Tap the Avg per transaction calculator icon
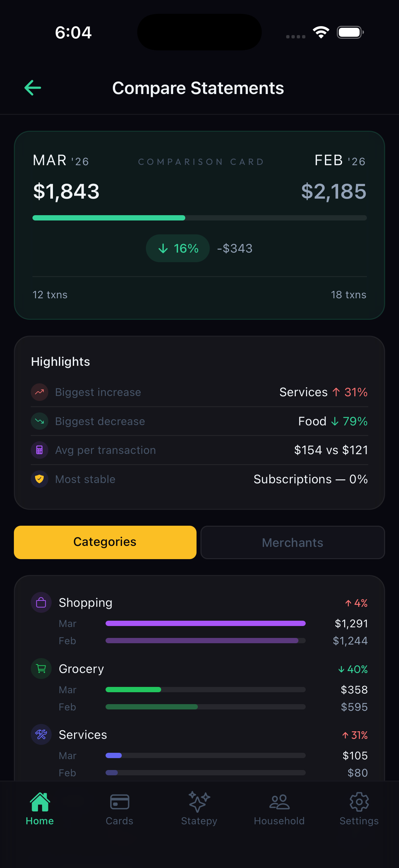399x868 pixels. 39,450
